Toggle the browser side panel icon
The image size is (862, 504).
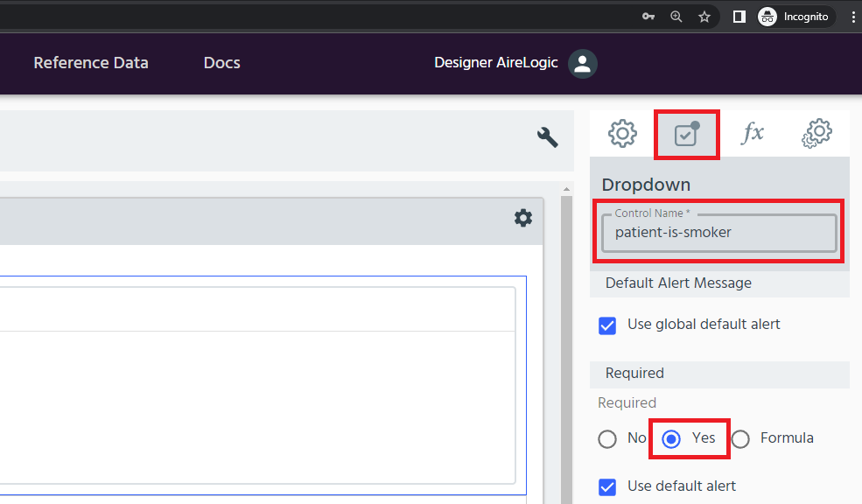(739, 17)
